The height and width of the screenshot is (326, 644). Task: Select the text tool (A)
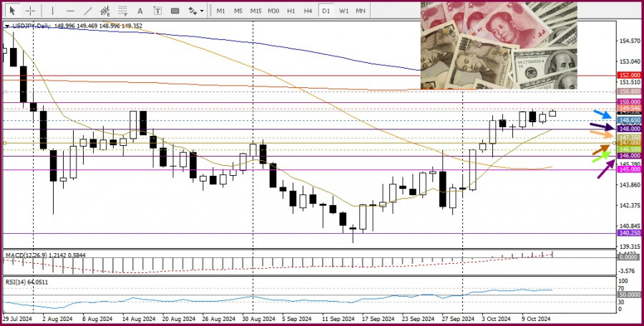[140, 11]
